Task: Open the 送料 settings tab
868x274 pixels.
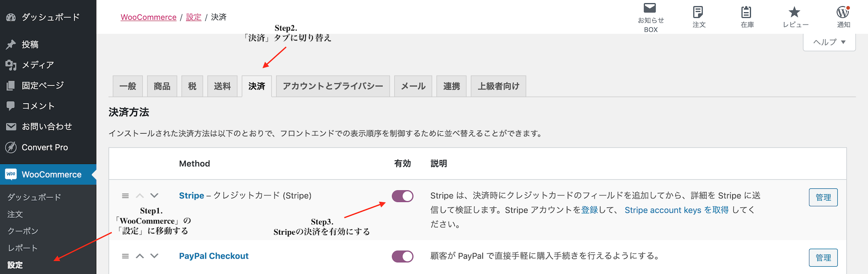Action: [x=222, y=86]
